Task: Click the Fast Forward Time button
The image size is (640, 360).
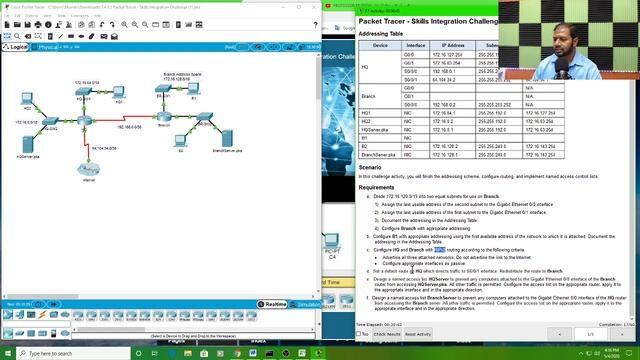Action: point(53,304)
